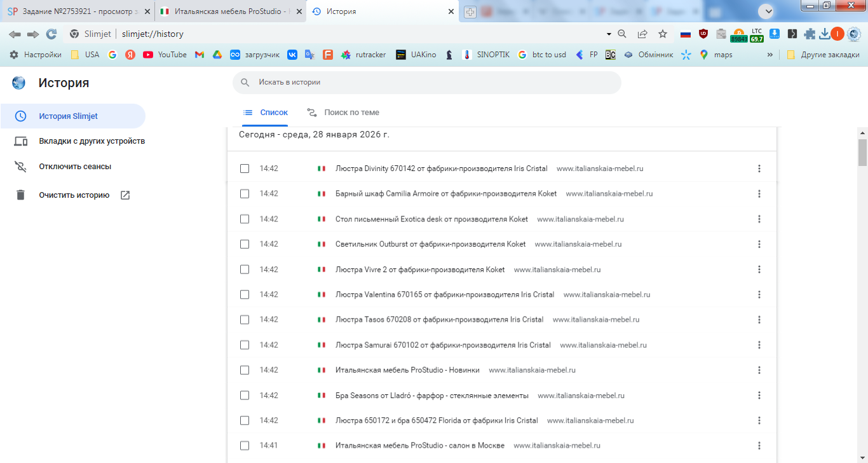Image resolution: width=868 pixels, height=463 pixels.
Task: Open the zoom magnifier icon in address bar
Action: pyautogui.click(x=623, y=34)
